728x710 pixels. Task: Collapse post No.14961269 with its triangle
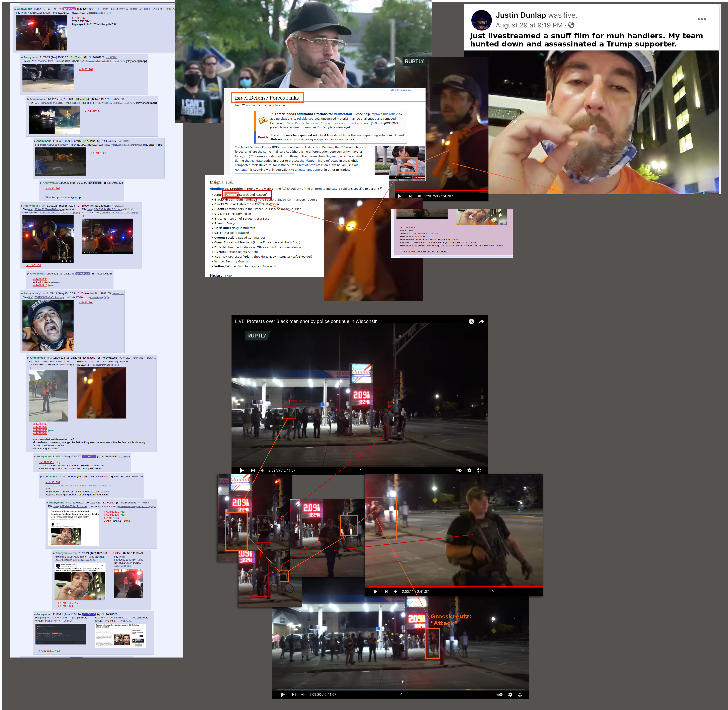pyautogui.click(x=34, y=141)
